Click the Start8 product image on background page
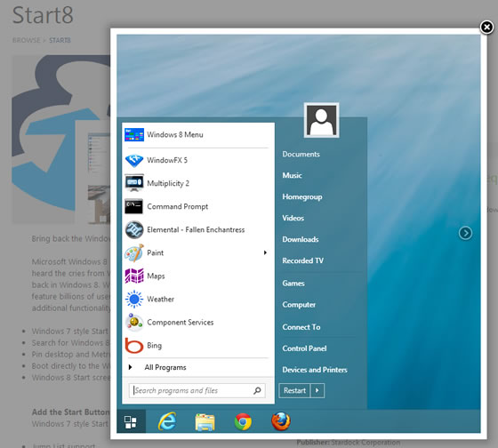 coord(61,140)
